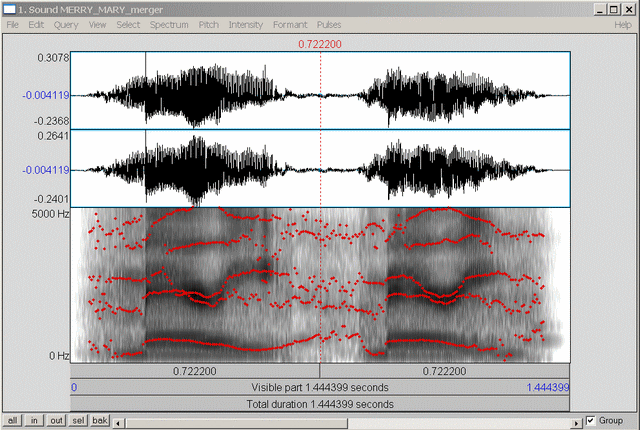Minimize the Sound editor window
Viewport: 640px width, 430px height.
tap(599, 8)
